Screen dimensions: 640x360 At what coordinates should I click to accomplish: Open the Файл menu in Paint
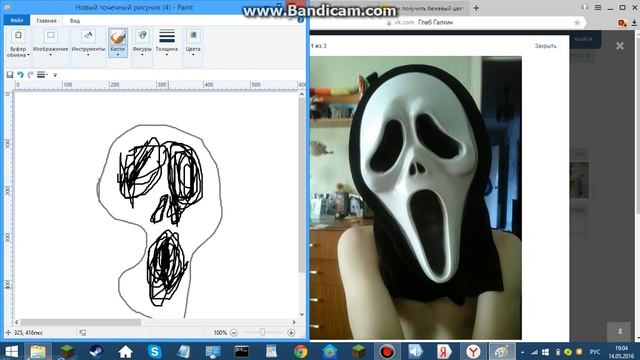(x=17, y=20)
